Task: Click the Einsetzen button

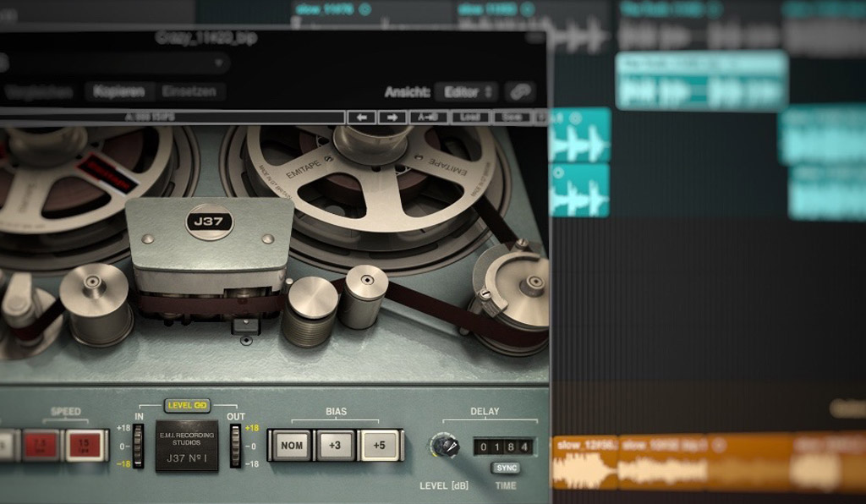Action: point(189,91)
